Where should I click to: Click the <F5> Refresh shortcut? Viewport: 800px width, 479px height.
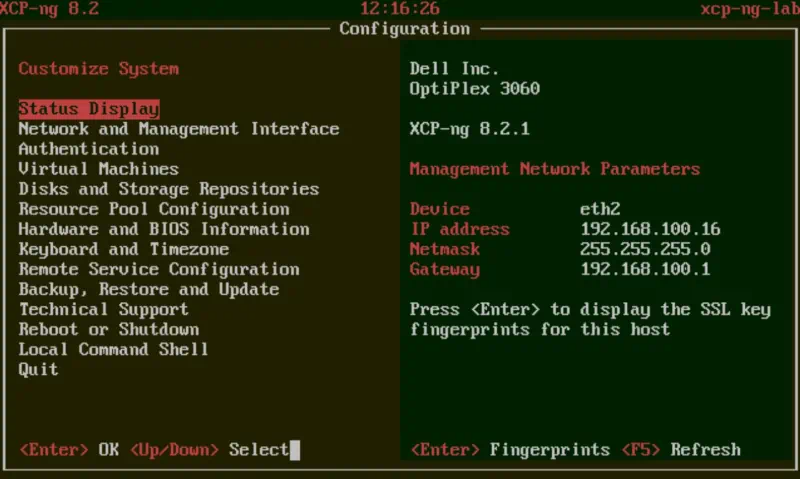pyautogui.click(x=681, y=449)
